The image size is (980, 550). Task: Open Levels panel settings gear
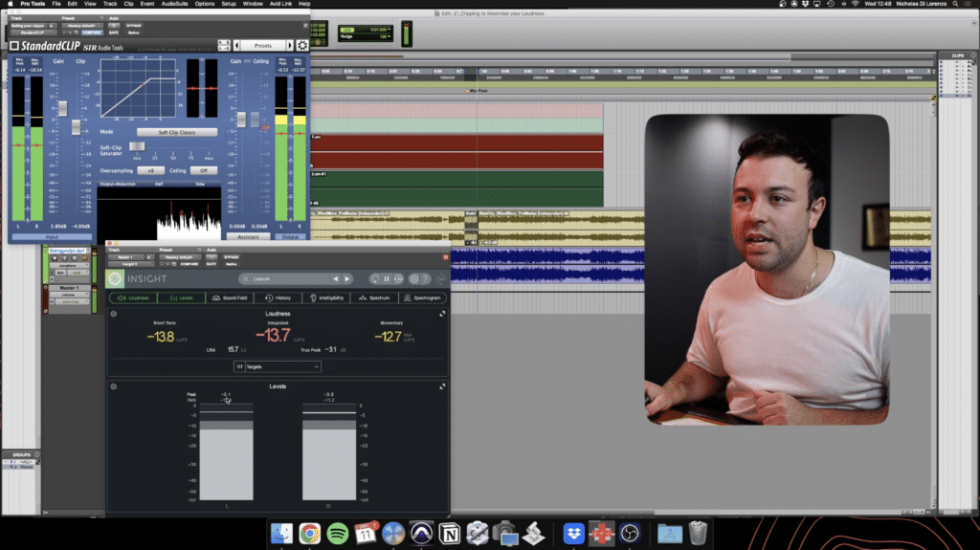114,386
